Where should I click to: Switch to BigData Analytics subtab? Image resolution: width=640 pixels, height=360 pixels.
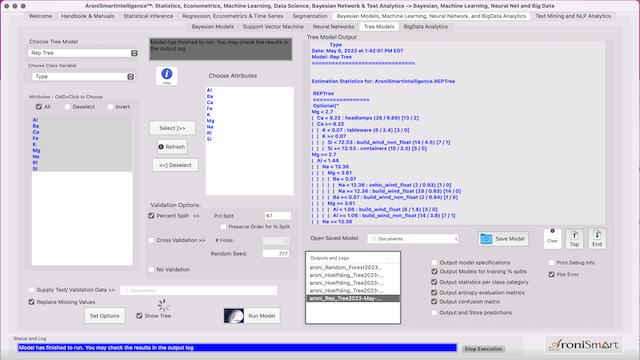[x=426, y=27]
